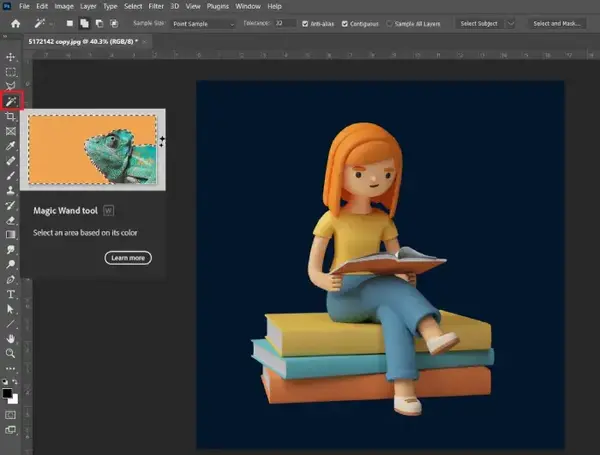This screenshot has width=600, height=455.
Task: Select the Healing Brush tool
Action: 10,161
